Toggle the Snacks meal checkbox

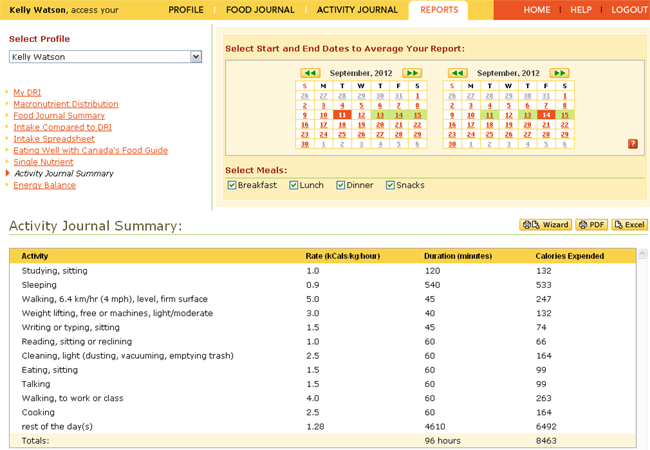(390, 185)
